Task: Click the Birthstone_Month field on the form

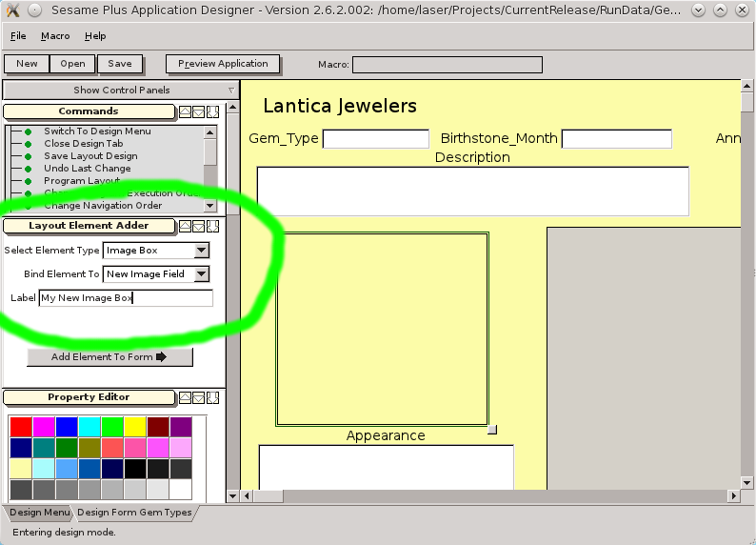Action: point(617,139)
